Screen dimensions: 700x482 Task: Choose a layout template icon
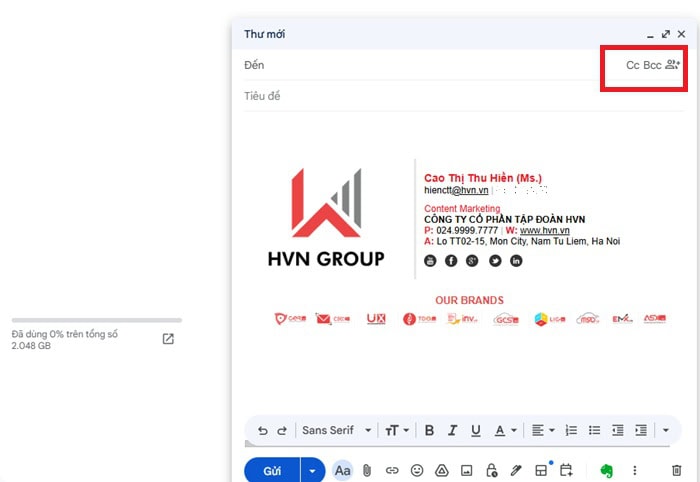(x=541, y=470)
